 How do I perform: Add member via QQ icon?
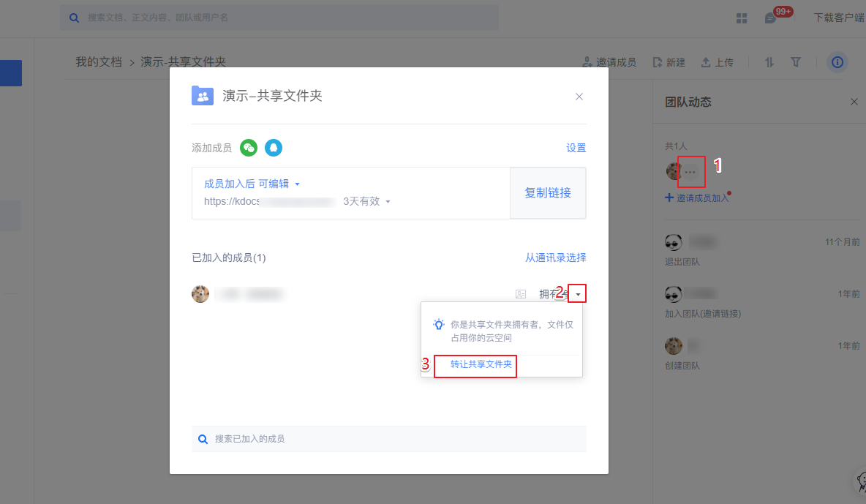click(274, 148)
